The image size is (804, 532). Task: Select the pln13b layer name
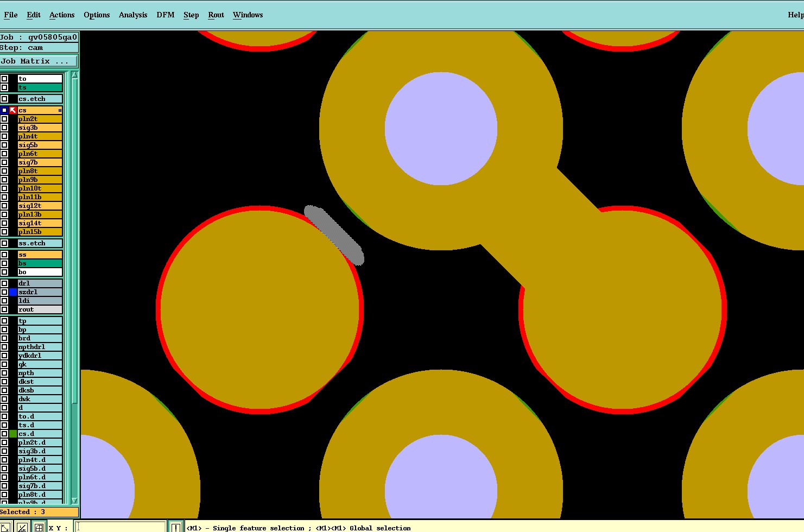[x=40, y=214]
